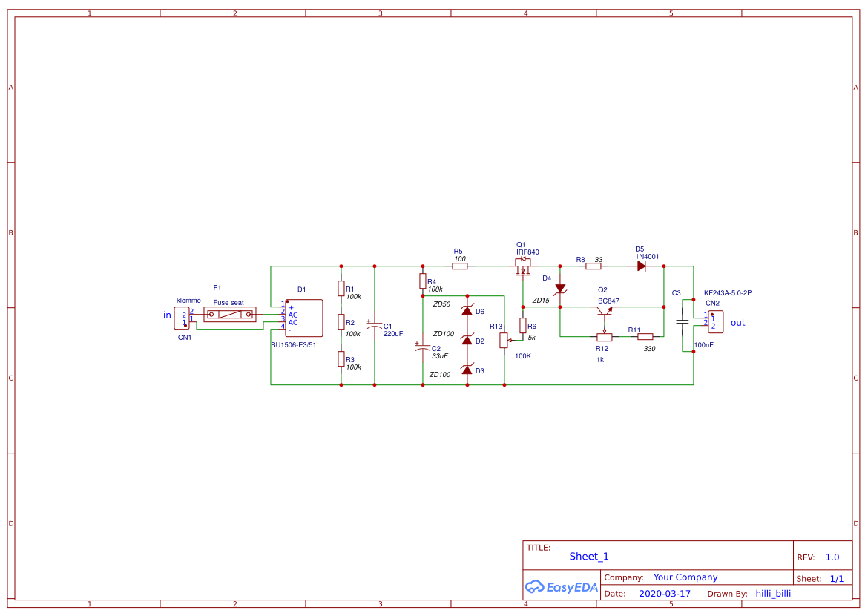Click the hilli_billi drawn-by text
Viewport: 868px width, 616px height.
[773, 594]
